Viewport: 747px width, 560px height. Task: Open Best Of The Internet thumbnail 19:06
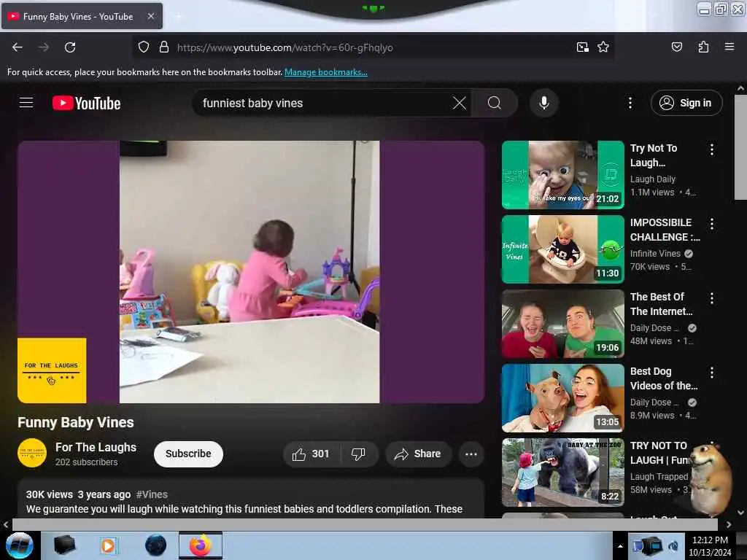coord(562,323)
